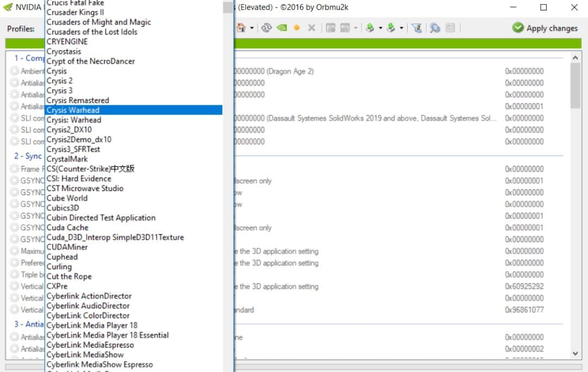
Task: Click the profile list scrollbar thumb
Action: coord(228,7)
